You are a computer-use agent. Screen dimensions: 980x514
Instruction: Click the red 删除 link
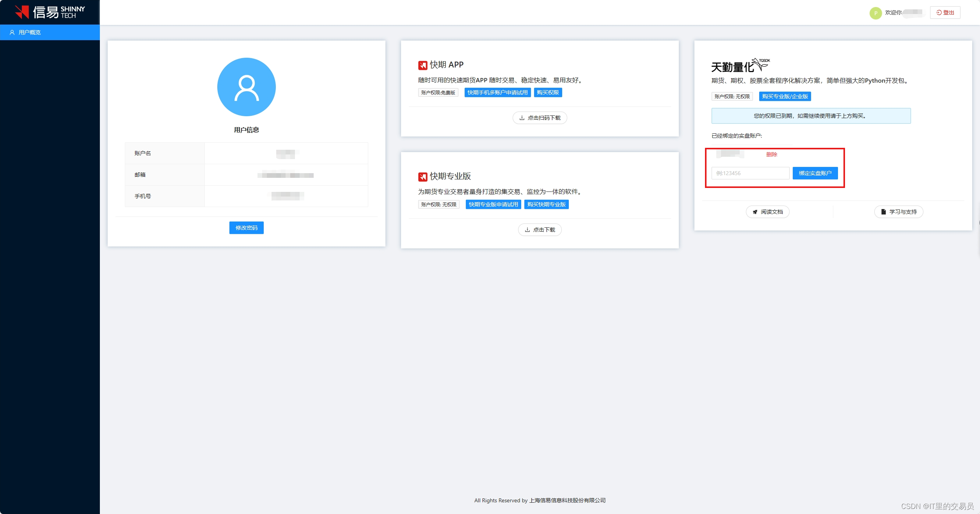[x=771, y=154]
